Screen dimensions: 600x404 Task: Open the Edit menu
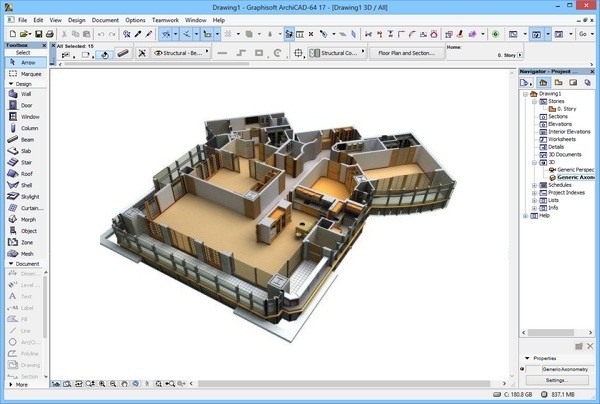(38, 20)
